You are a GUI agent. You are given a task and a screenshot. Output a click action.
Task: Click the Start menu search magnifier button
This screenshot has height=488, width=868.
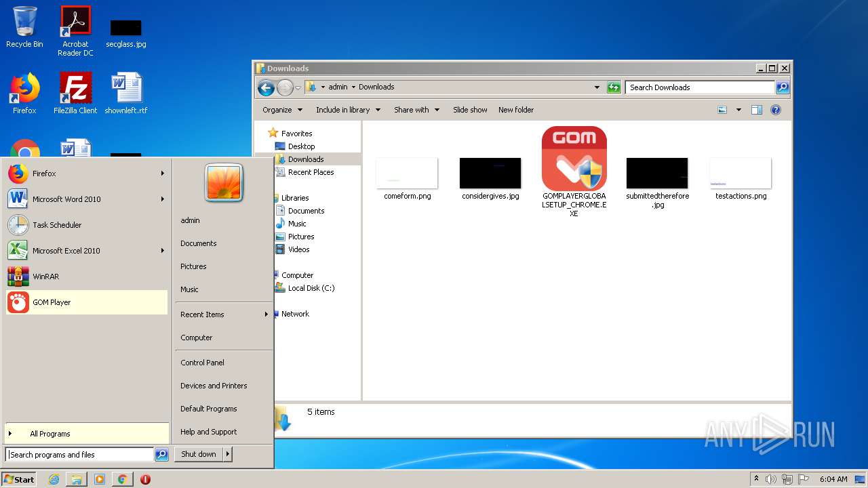click(161, 455)
